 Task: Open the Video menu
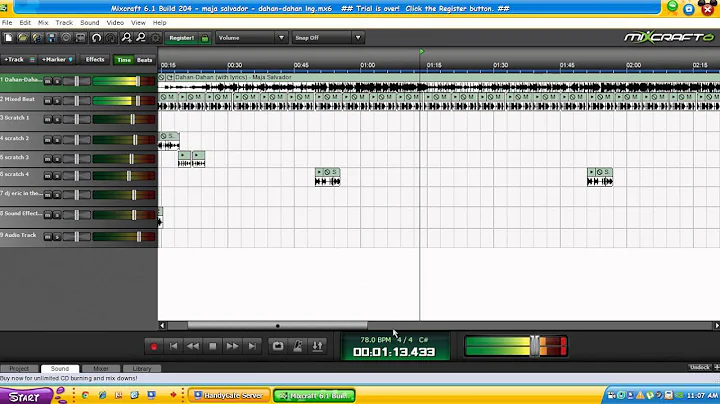point(115,22)
